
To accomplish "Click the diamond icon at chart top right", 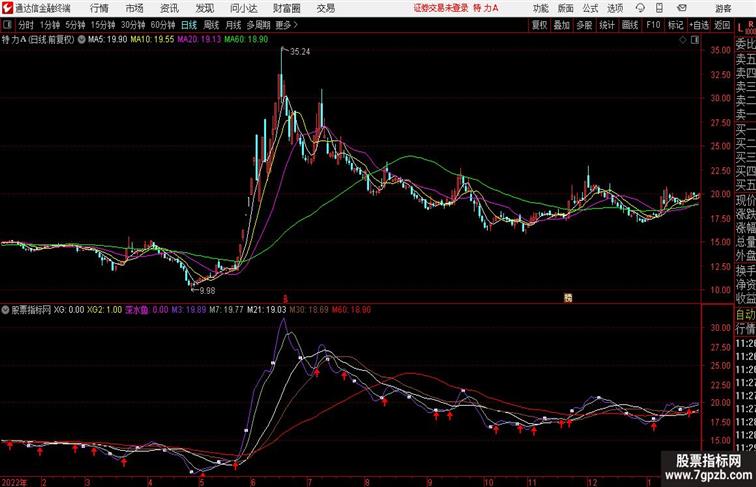I will pyautogui.click(x=683, y=40).
